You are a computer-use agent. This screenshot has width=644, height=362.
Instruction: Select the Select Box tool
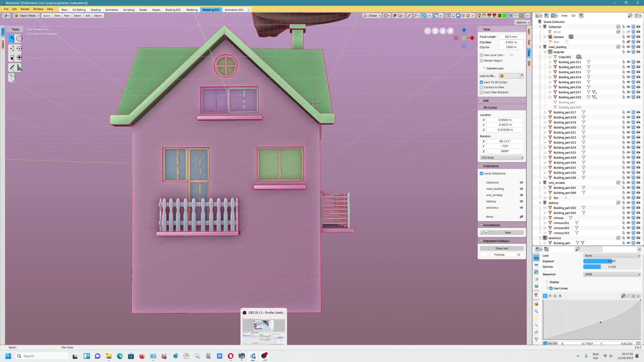[12, 38]
